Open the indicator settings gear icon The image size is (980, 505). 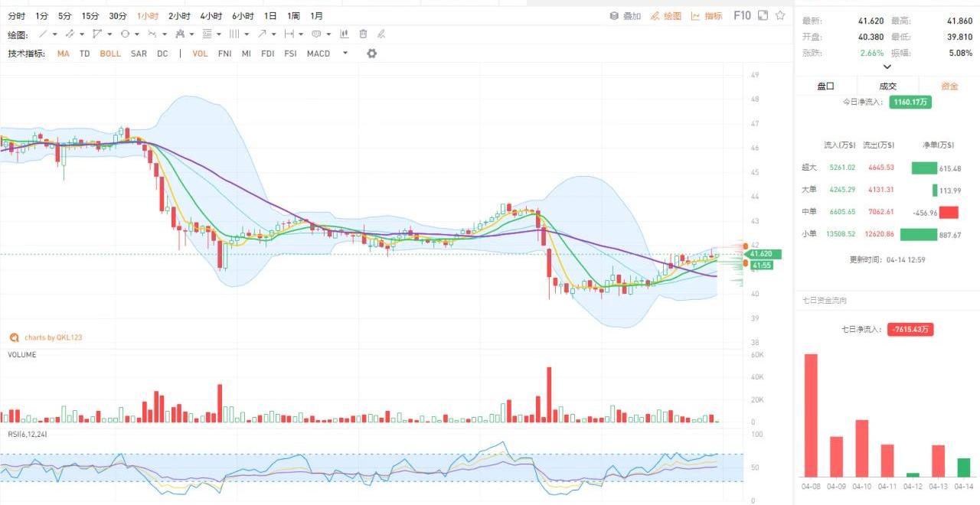(372, 54)
